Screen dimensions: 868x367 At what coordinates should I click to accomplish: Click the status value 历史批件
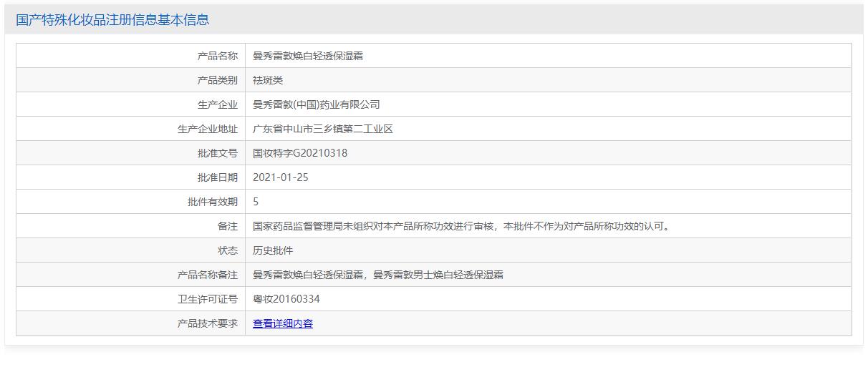pos(273,250)
